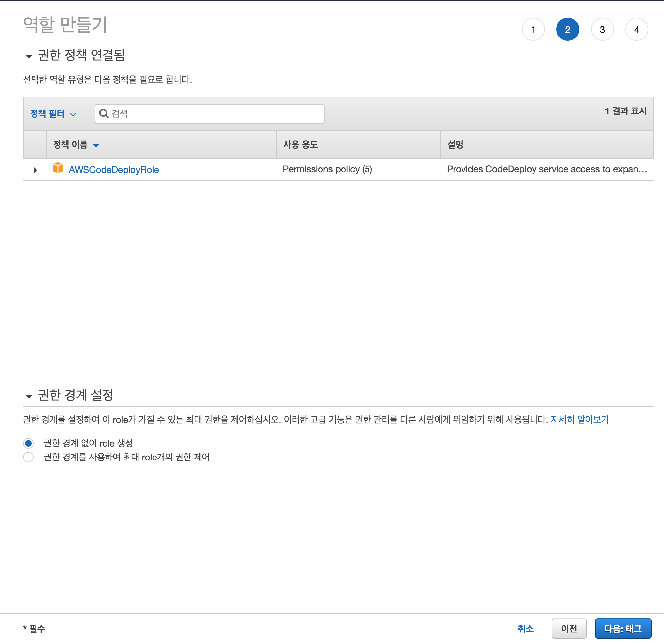Collapse the 권한 경계 설정 section

point(29,396)
